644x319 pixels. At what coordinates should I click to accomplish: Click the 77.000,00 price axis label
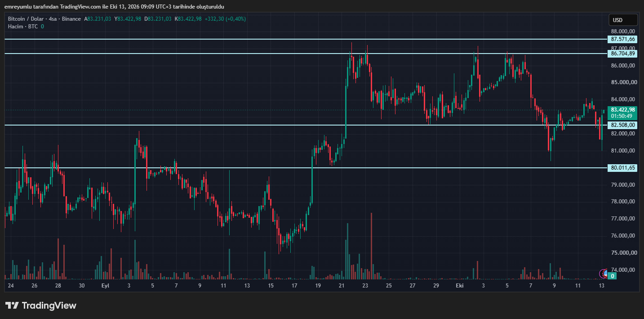coord(623,219)
